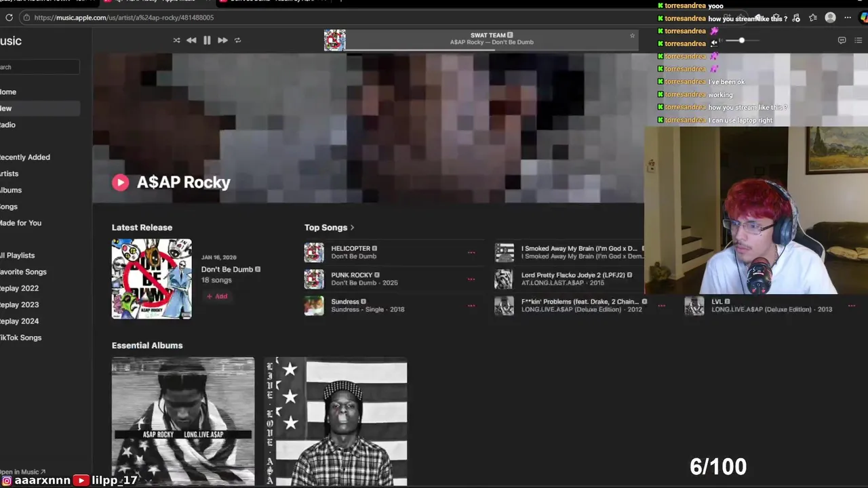Open the playing next queue list
This screenshot has width=868, height=488.
[x=859, y=40]
